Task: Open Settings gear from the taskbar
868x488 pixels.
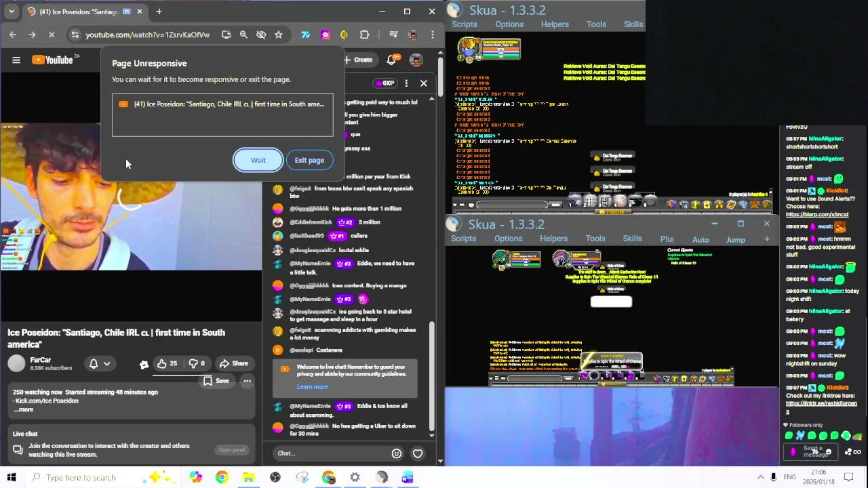Action: (x=355, y=477)
